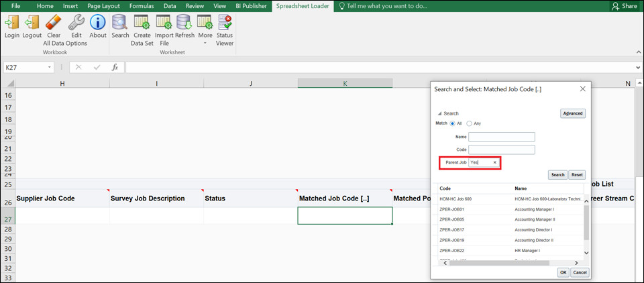This screenshot has height=283, width=644.
Task: Click Cancel in the dialog
Action: [580, 272]
